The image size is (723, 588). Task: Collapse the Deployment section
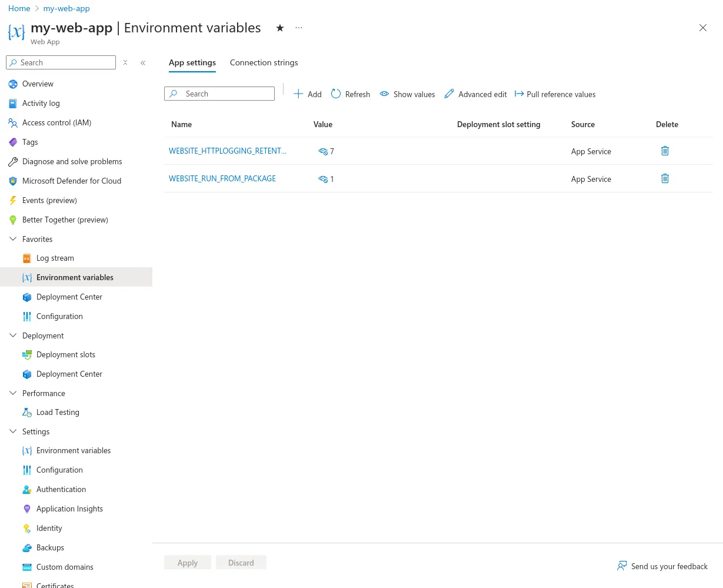(x=13, y=335)
